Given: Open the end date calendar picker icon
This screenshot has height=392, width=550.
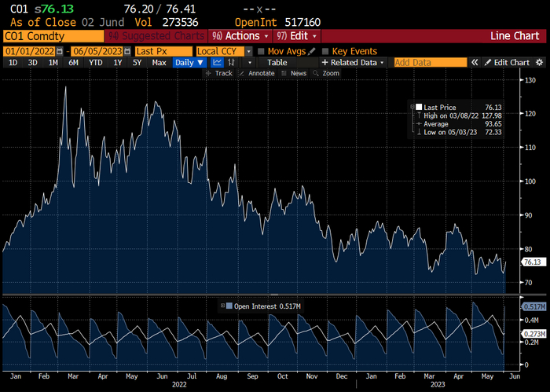Looking at the screenshot, I should click(x=127, y=51).
